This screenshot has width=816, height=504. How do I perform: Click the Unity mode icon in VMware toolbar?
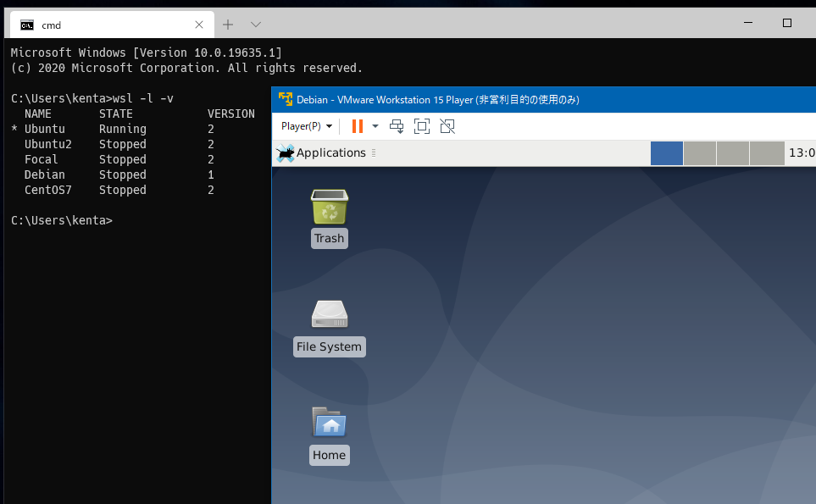pos(447,126)
